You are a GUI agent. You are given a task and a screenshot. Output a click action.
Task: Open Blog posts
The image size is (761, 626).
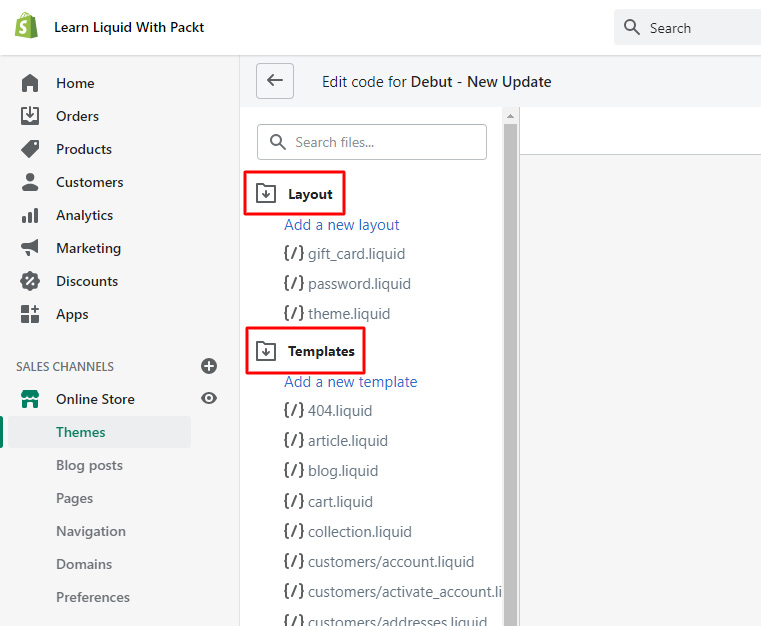click(89, 465)
